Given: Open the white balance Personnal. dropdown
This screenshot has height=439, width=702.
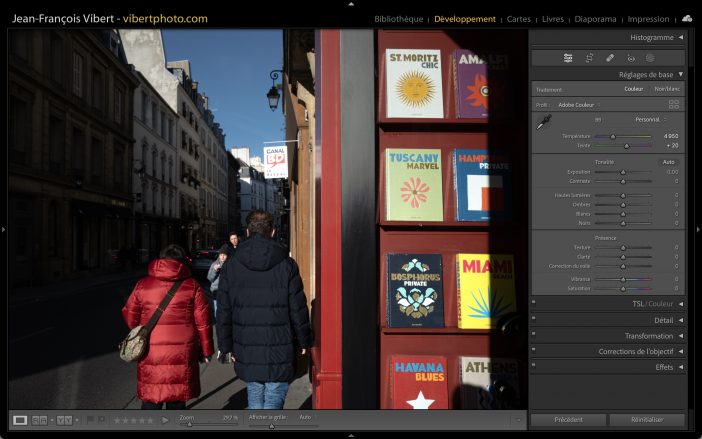Looking at the screenshot, I should coord(649,120).
